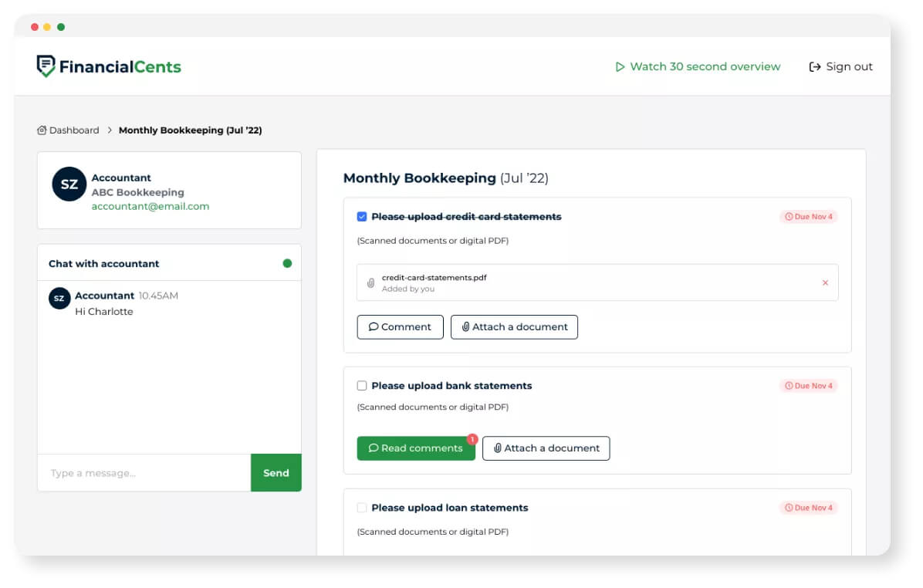Check the bank statements task checkbox
Image resolution: width=923 pixels, height=588 pixels.
click(362, 386)
